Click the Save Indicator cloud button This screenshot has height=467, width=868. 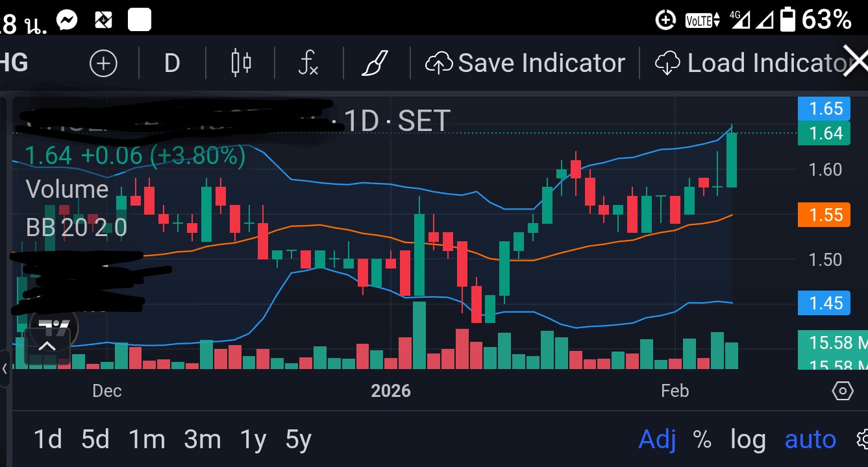click(x=525, y=64)
